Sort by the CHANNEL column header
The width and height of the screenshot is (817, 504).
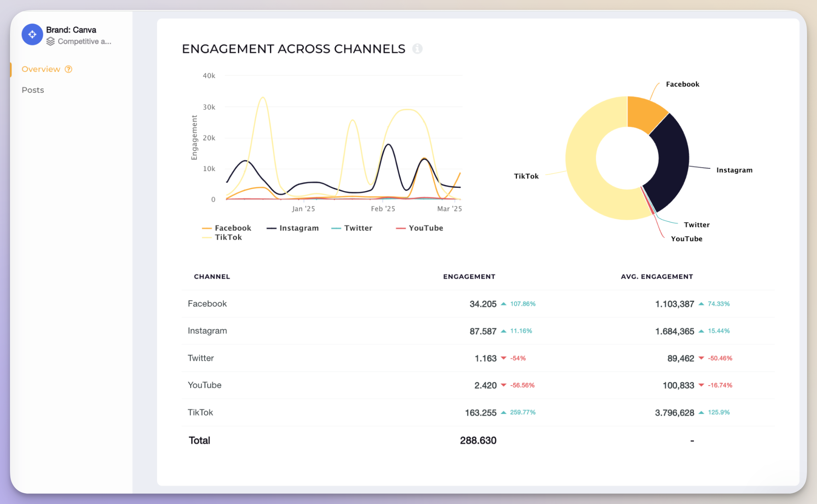(212, 276)
